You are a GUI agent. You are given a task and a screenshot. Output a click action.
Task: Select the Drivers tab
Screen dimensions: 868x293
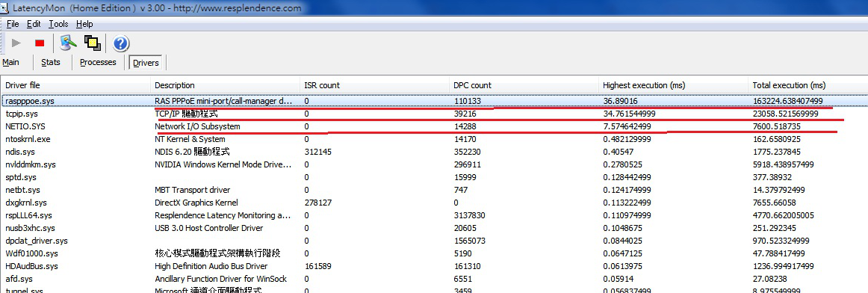(x=146, y=63)
